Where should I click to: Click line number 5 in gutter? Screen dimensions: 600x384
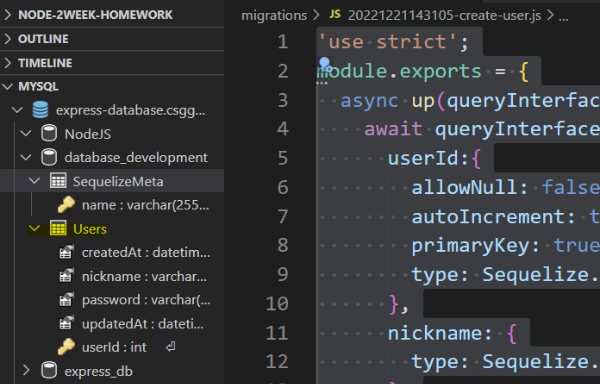tap(283, 158)
